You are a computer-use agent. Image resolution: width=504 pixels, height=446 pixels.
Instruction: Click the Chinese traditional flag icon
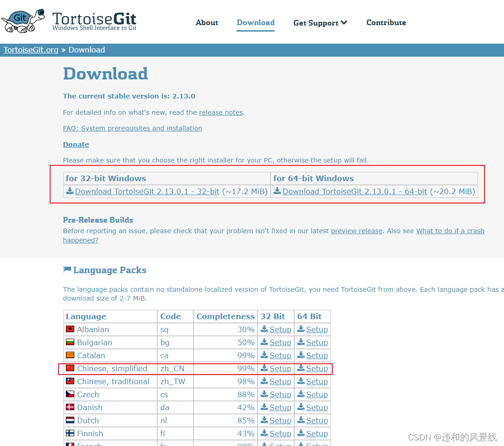point(70,381)
